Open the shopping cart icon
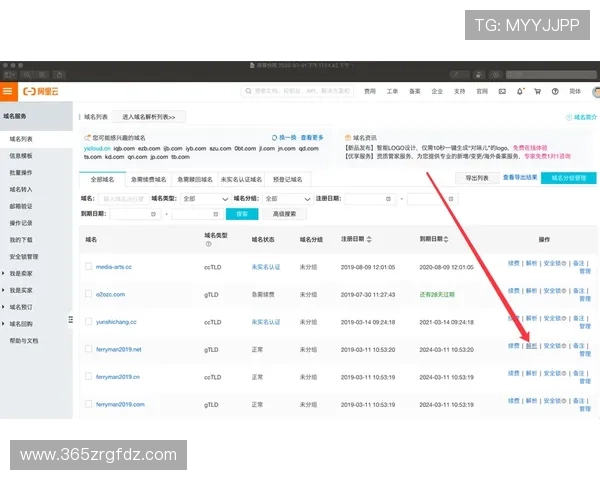Viewport: 600px width, 480px height. [537, 91]
